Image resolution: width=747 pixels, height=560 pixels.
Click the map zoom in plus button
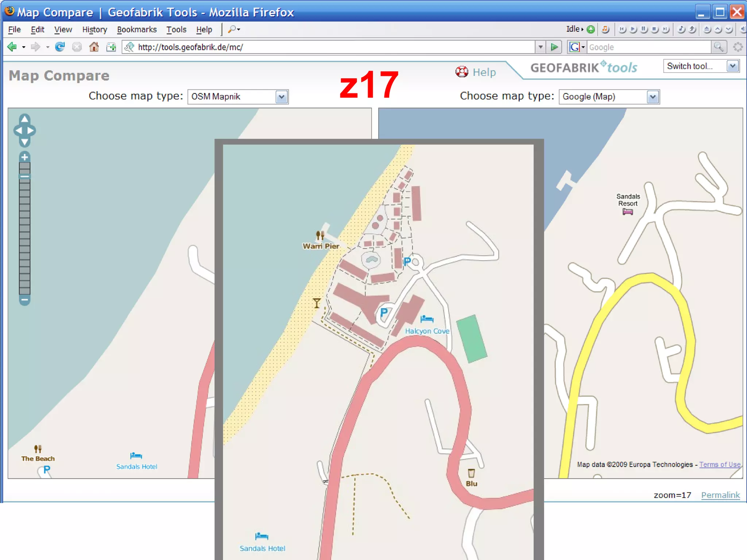coord(24,157)
